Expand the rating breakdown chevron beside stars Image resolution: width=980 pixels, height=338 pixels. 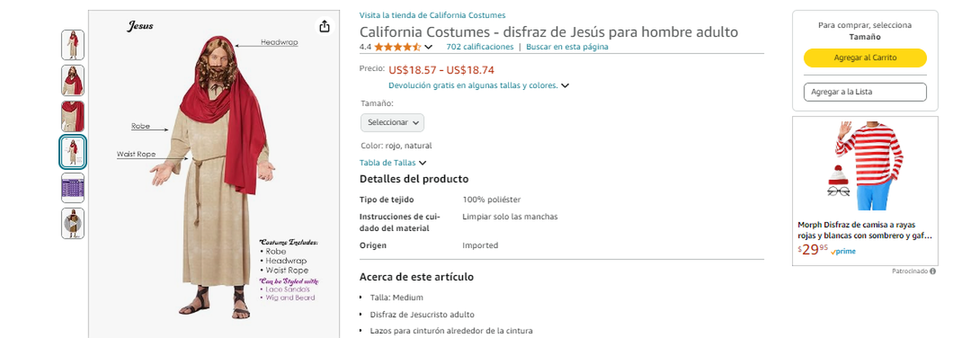(429, 47)
